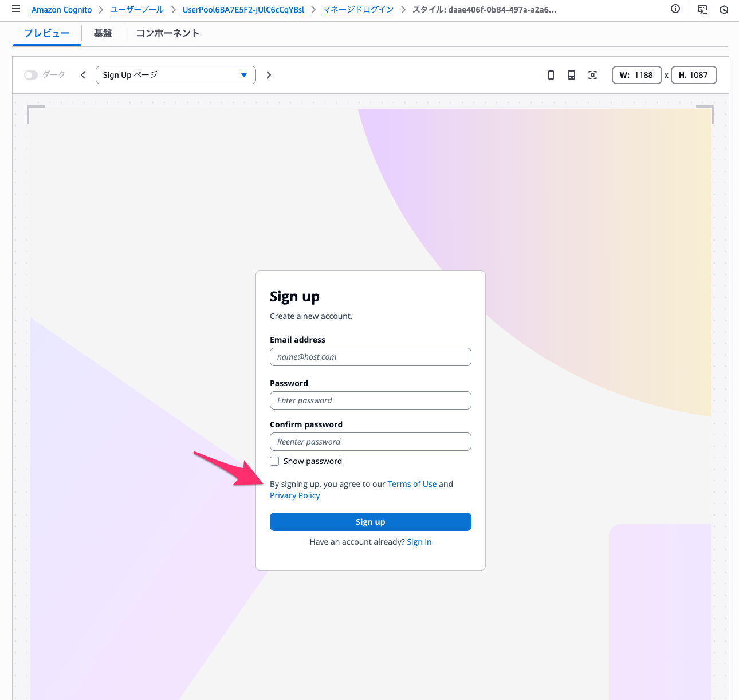Open the Sign Up ページ dropdown
The width and height of the screenshot is (739, 700).
(x=175, y=75)
